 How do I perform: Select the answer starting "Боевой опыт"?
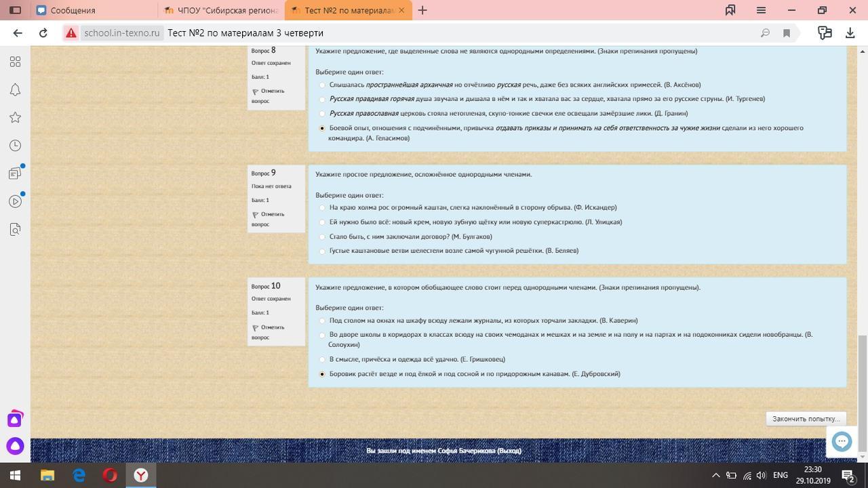pyautogui.click(x=322, y=128)
